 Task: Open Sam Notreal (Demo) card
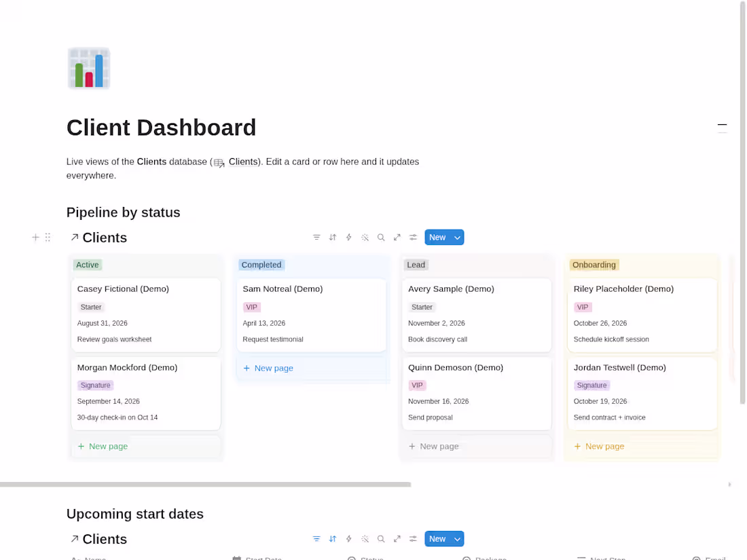point(311,315)
